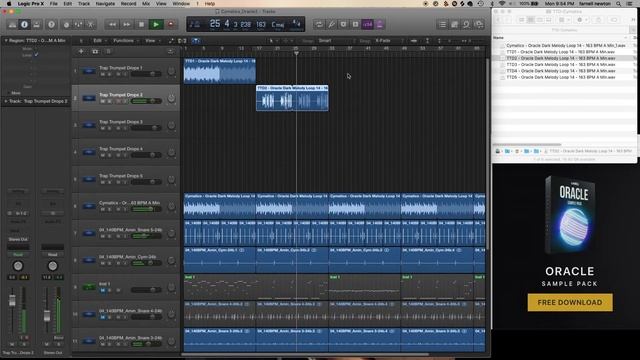Open the Navigate menu
This screenshot has height=360, width=640.
pyautogui.click(x=105, y=4)
